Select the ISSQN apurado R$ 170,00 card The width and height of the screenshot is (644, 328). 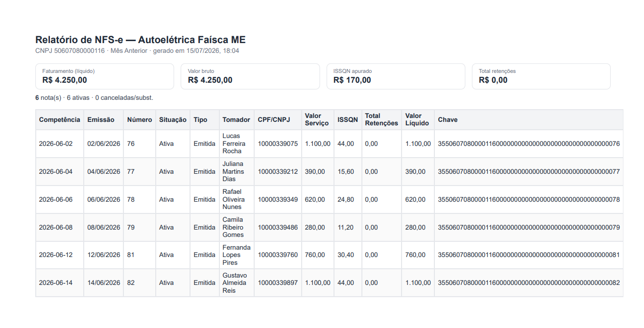(396, 76)
